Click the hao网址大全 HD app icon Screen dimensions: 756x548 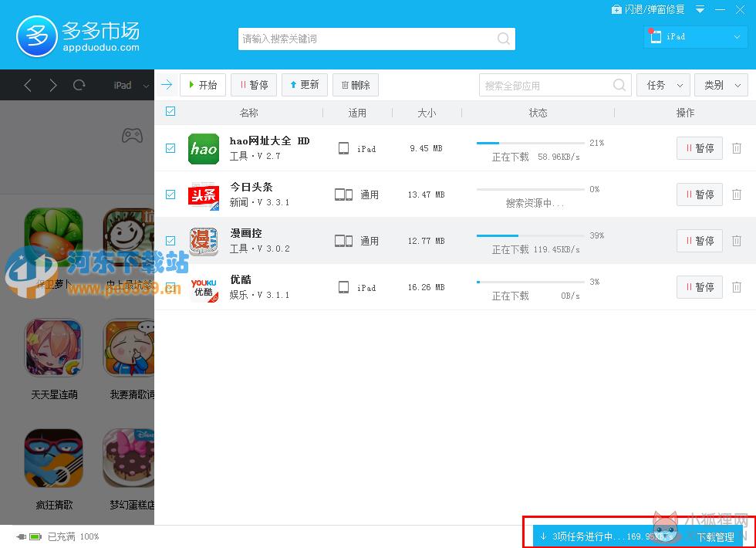pyautogui.click(x=204, y=148)
